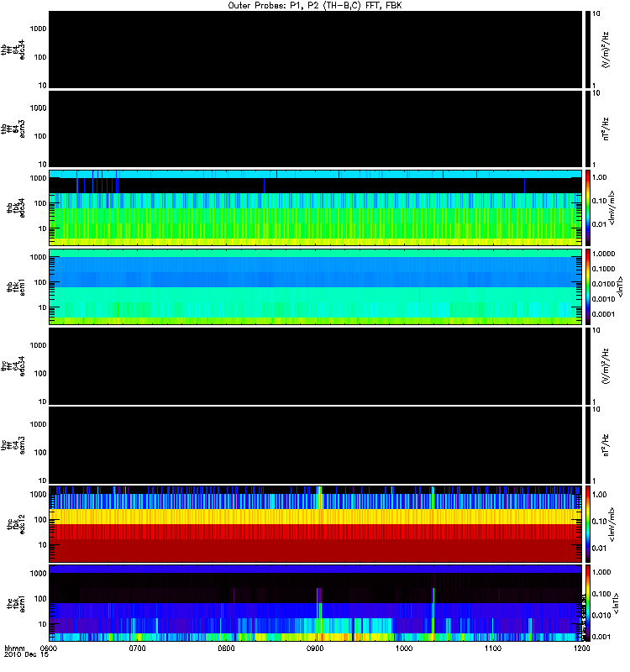Image resolution: width=630 pixels, height=672 pixels.
Task: Select the 0800 time axis label
Action: tap(226, 648)
